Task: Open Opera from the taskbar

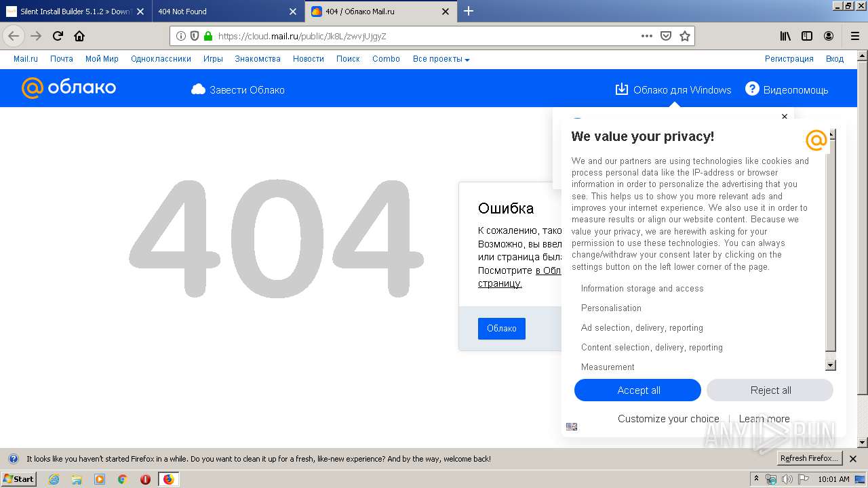Action: 145,479
